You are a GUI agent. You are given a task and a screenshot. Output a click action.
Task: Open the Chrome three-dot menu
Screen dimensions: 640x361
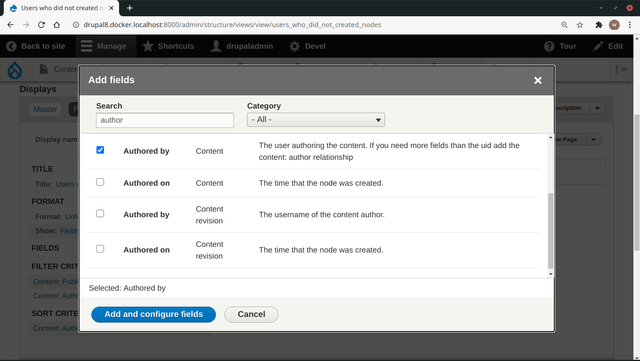coord(630,25)
